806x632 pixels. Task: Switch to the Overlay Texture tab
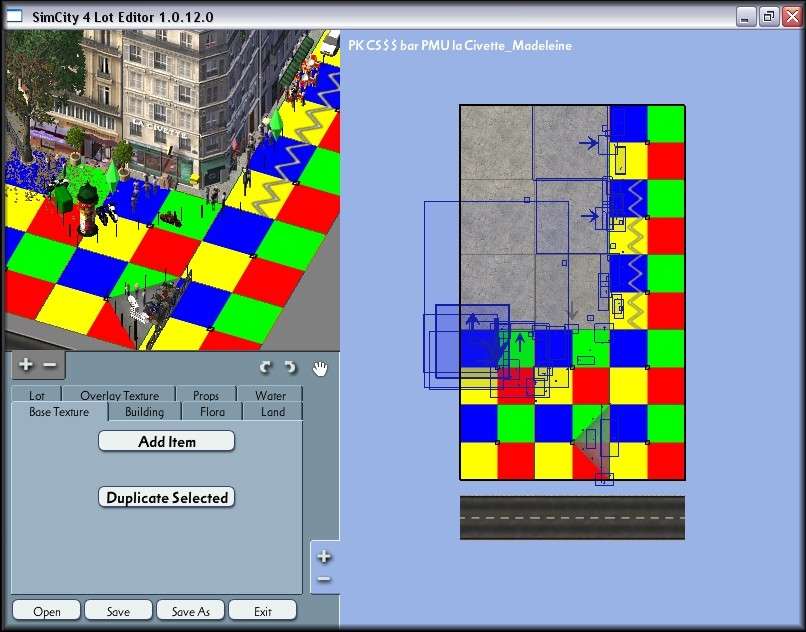pos(119,394)
